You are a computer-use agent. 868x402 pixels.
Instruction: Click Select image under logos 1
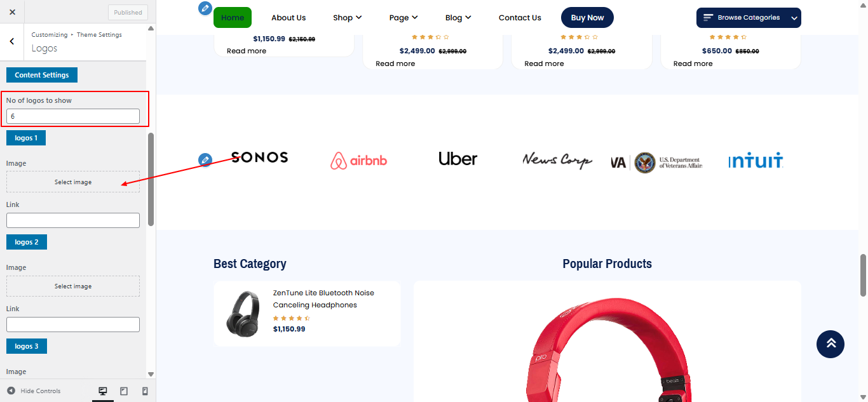click(72, 182)
